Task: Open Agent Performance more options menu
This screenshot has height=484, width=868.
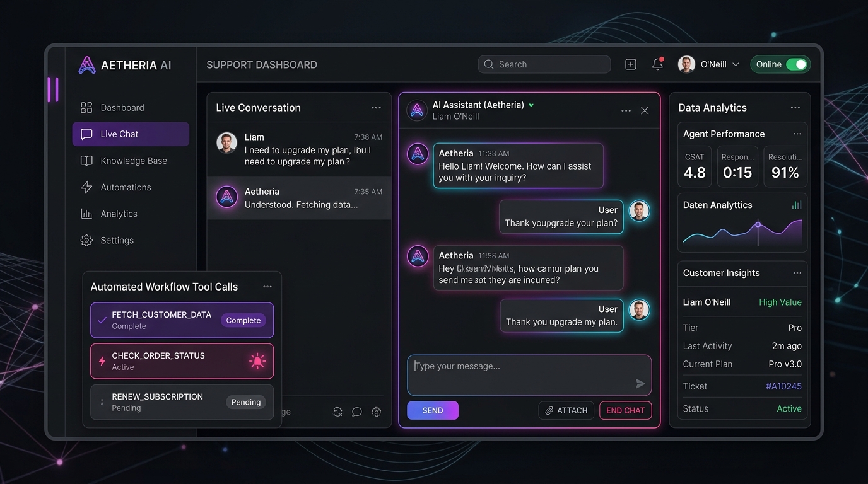Action: point(797,134)
